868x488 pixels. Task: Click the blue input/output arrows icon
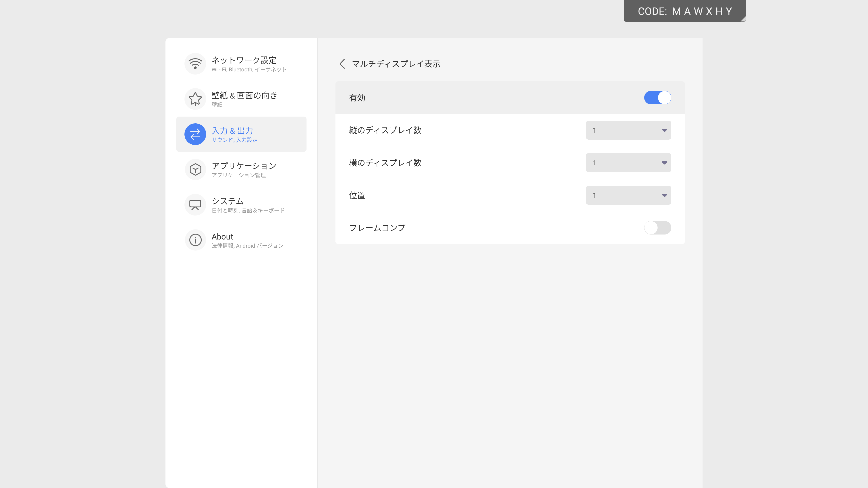click(195, 134)
